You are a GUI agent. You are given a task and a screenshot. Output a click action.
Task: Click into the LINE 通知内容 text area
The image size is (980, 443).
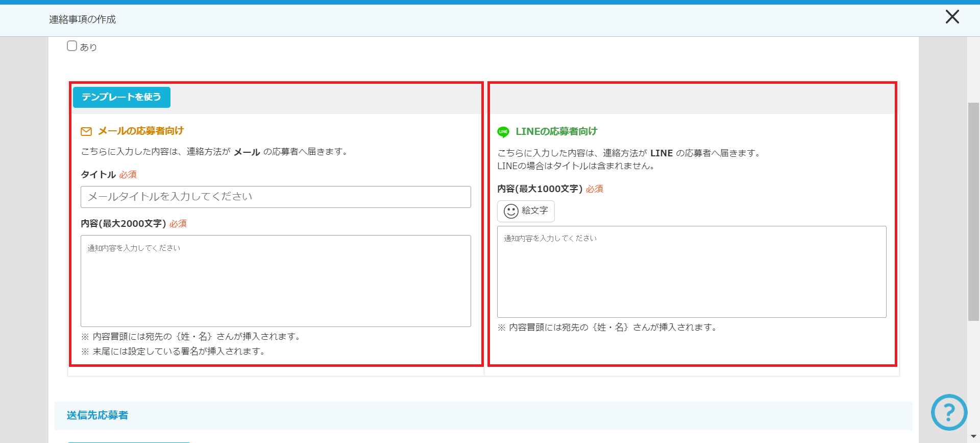(692, 271)
